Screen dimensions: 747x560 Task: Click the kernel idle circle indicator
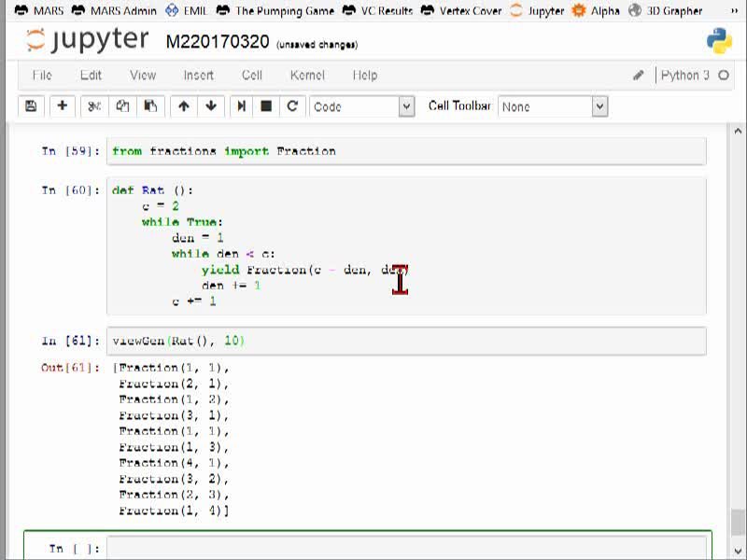(724, 76)
